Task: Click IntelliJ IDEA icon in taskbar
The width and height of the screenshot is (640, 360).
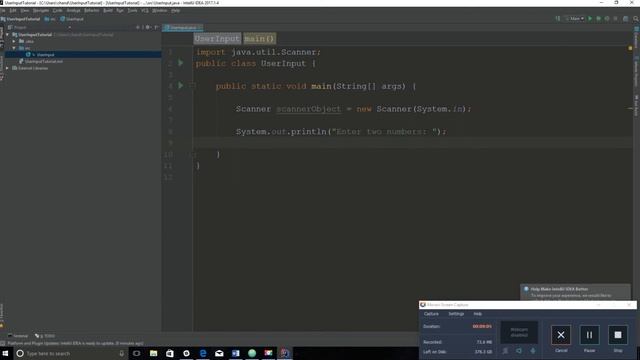Action: (284, 353)
